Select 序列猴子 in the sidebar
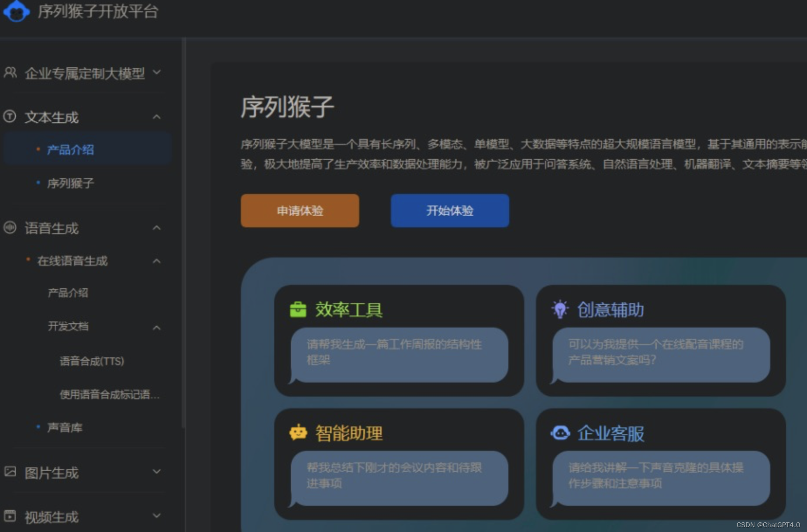This screenshot has width=807, height=532. [70, 183]
